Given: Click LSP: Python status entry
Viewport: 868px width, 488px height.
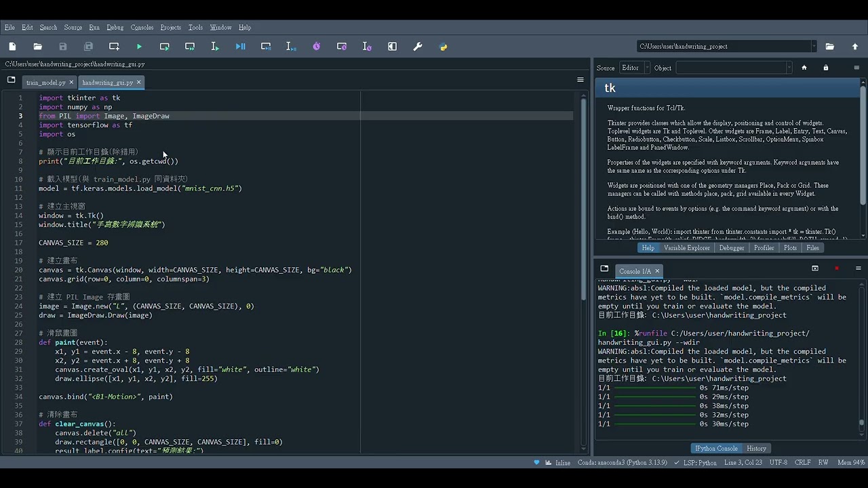Looking at the screenshot, I should 696,463.
